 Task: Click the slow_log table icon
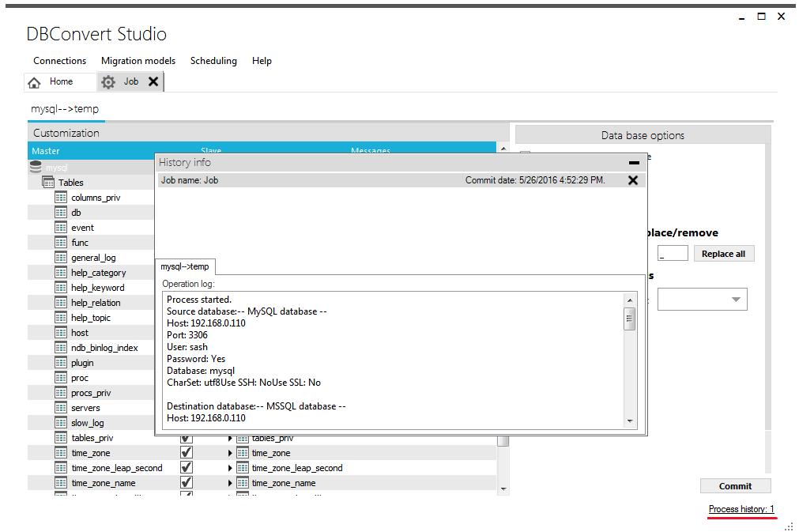(x=62, y=422)
